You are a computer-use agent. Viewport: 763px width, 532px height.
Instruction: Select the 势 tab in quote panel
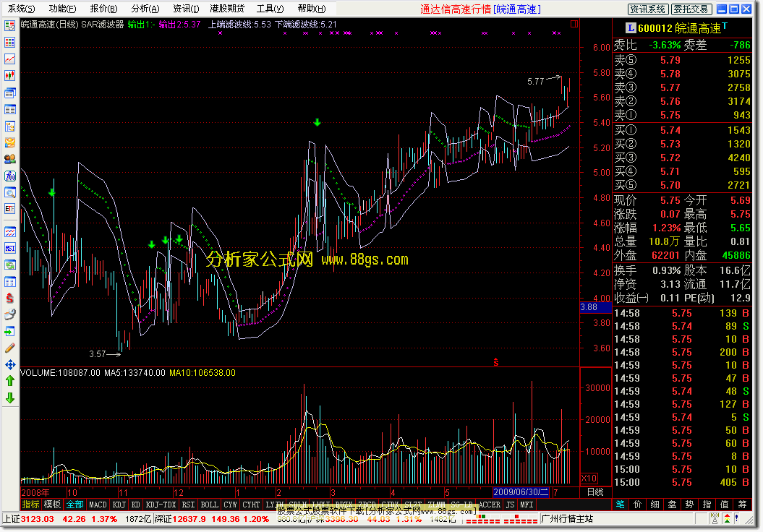(x=689, y=505)
